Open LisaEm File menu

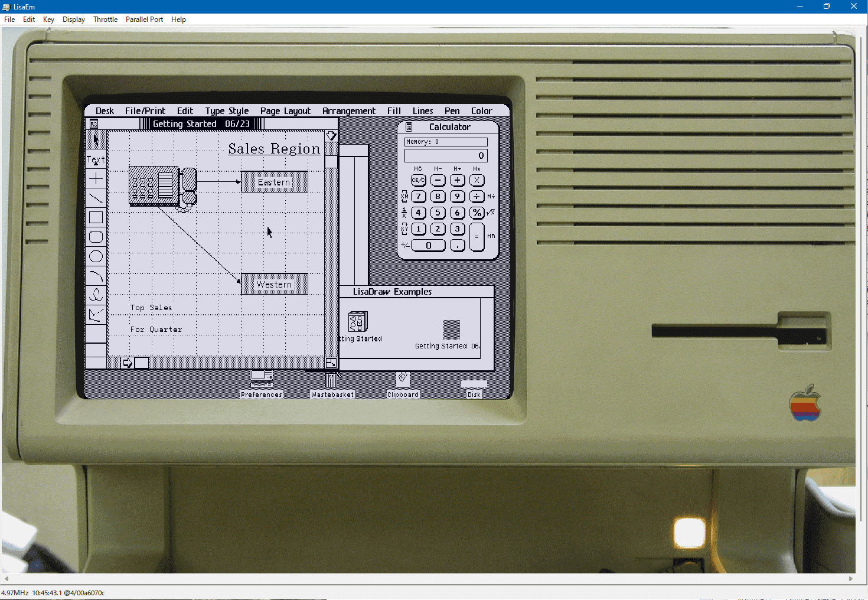coord(9,19)
